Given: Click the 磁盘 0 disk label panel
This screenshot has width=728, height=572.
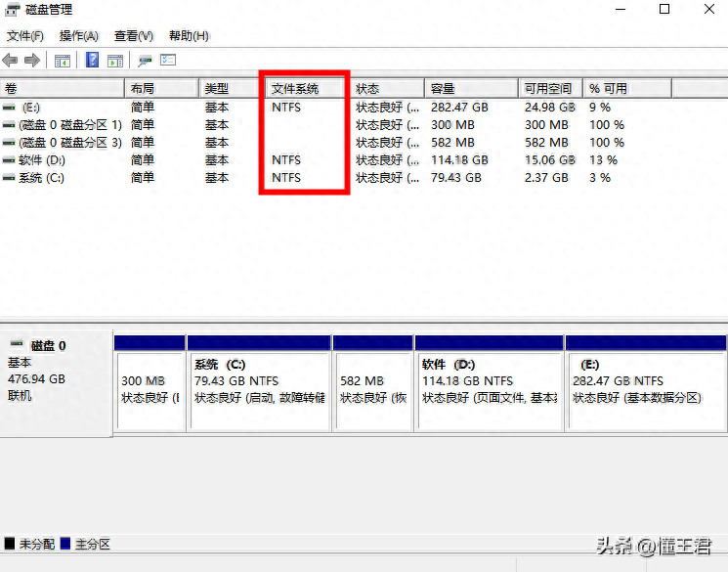Looking at the screenshot, I should 56,383.
